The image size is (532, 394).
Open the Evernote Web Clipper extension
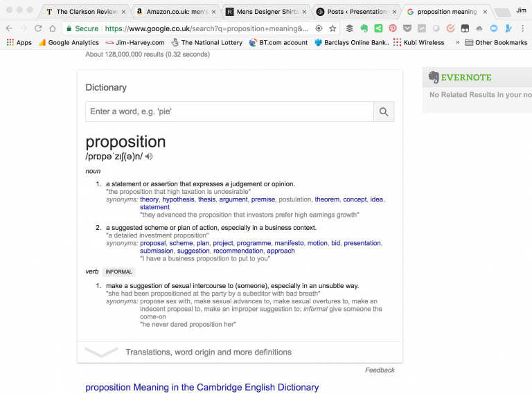(x=364, y=28)
